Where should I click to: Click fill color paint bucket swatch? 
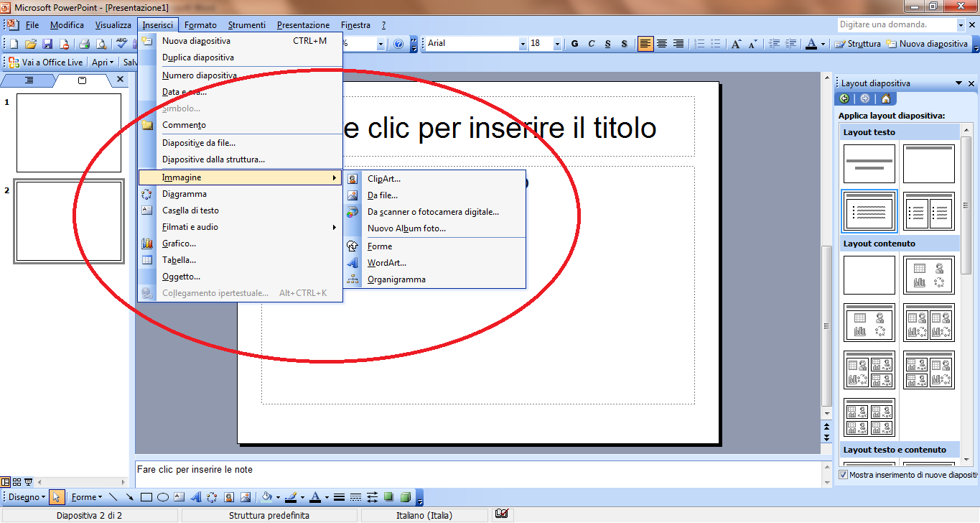point(266,497)
